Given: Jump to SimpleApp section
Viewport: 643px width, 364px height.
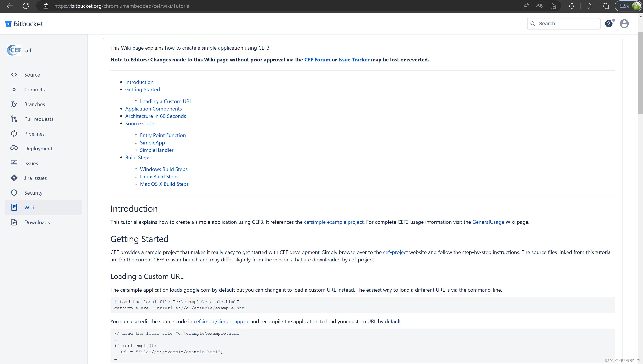Looking at the screenshot, I should tap(152, 143).
